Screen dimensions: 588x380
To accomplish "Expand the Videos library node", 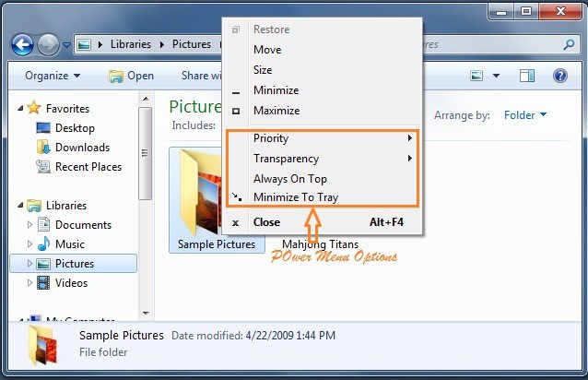I will pyautogui.click(x=30, y=282).
